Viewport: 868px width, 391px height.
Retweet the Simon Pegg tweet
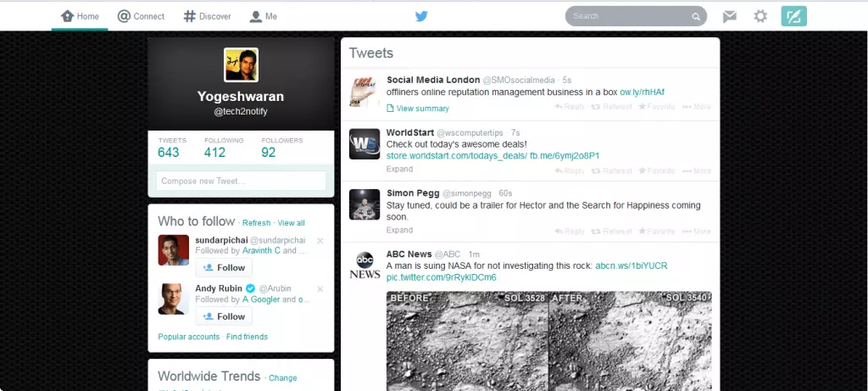(x=612, y=232)
